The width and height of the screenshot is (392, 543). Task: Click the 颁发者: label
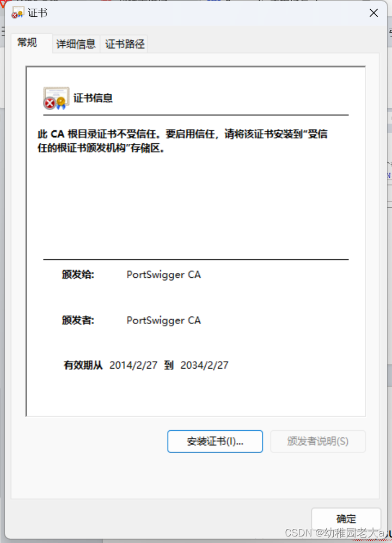point(78,320)
